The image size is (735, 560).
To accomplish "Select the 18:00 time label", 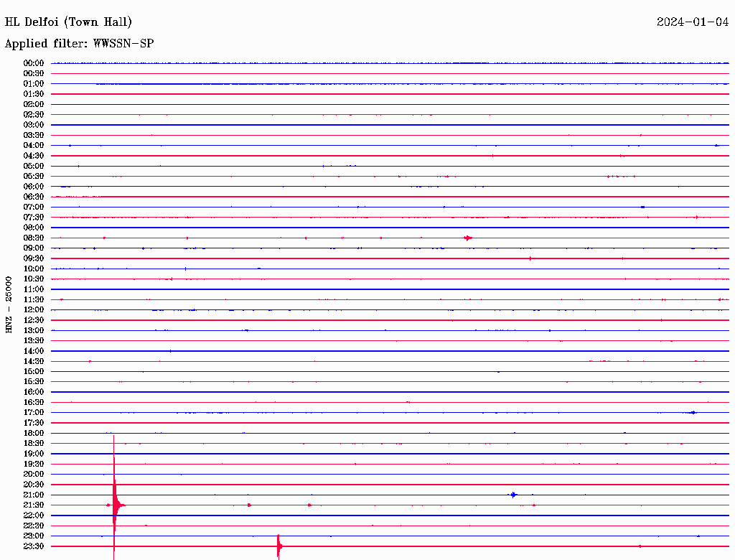I will (34, 433).
